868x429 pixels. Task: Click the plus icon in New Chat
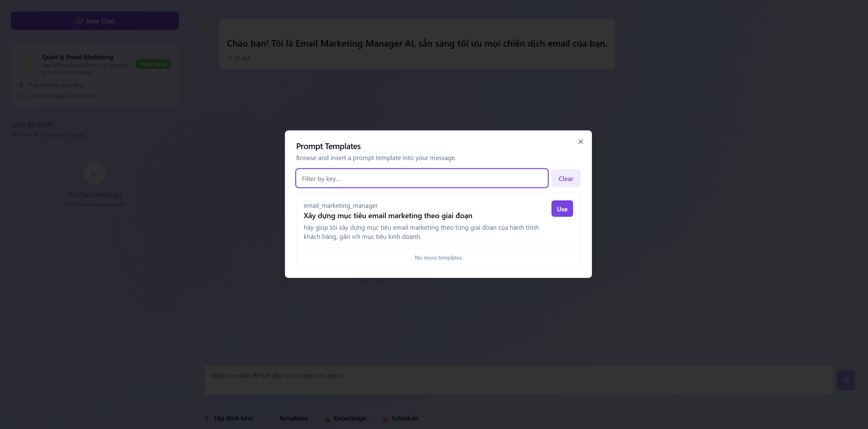pos(79,21)
